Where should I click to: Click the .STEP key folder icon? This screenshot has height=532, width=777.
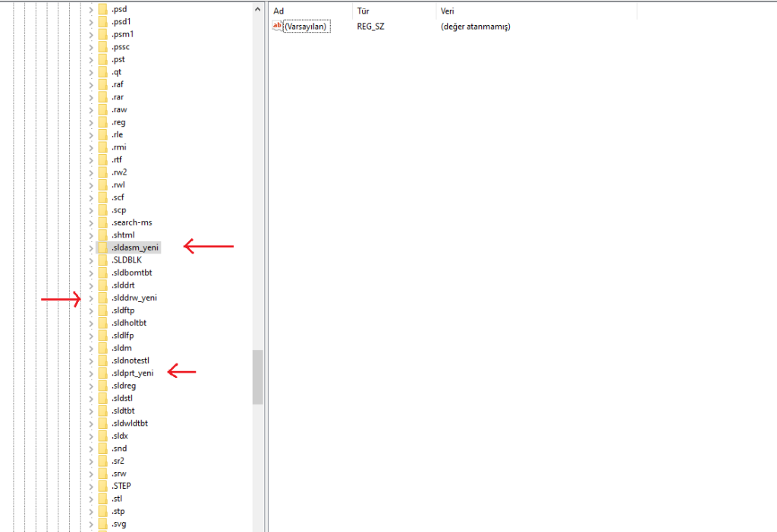[102, 486]
